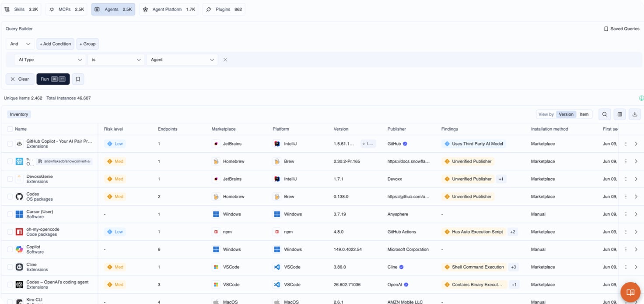Open the And operator dropdown
Screen dimensions: 644x304
(x=20, y=44)
